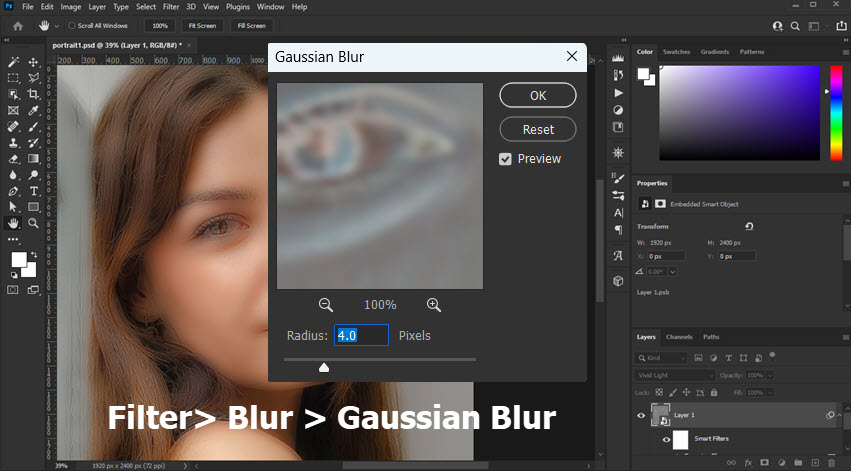851x471 pixels.
Task: Click the Fill Screen button
Action: (252, 26)
